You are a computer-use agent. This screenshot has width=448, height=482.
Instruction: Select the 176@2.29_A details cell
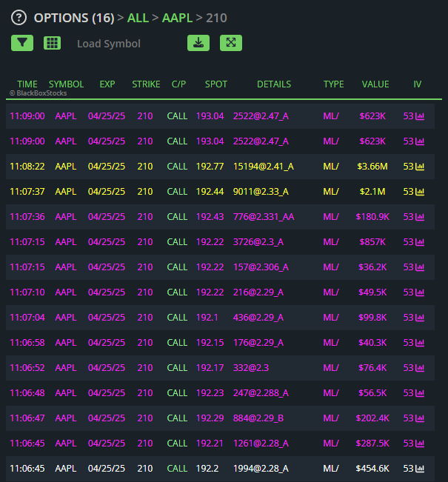[258, 343]
